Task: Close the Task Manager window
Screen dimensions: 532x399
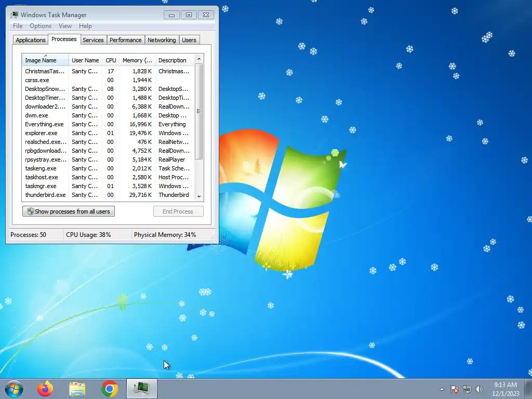Action: (206, 15)
